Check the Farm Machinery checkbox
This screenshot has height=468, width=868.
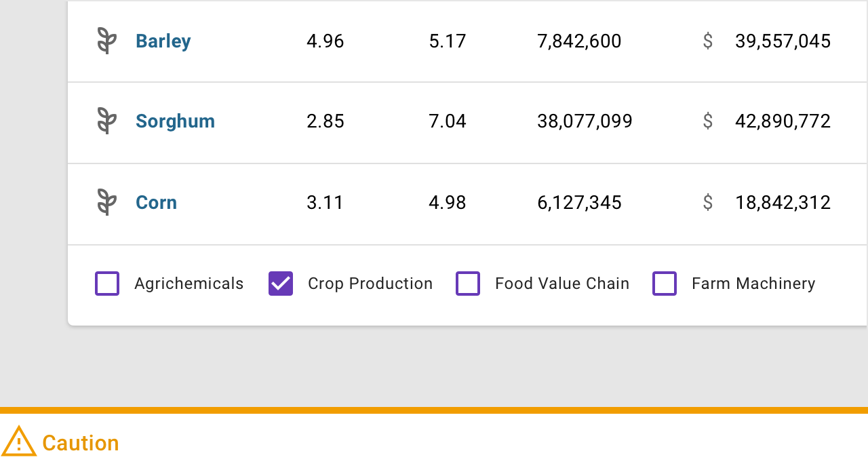[x=665, y=284]
